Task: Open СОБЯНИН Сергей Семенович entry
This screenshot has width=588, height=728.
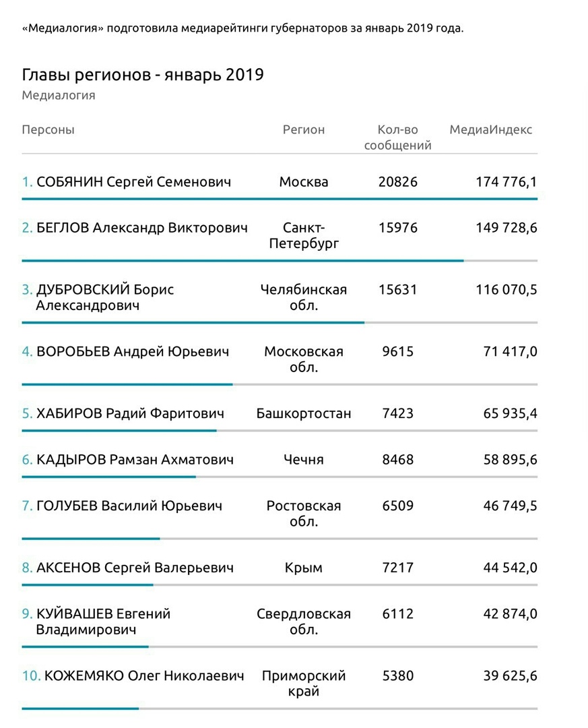Action: click(133, 182)
